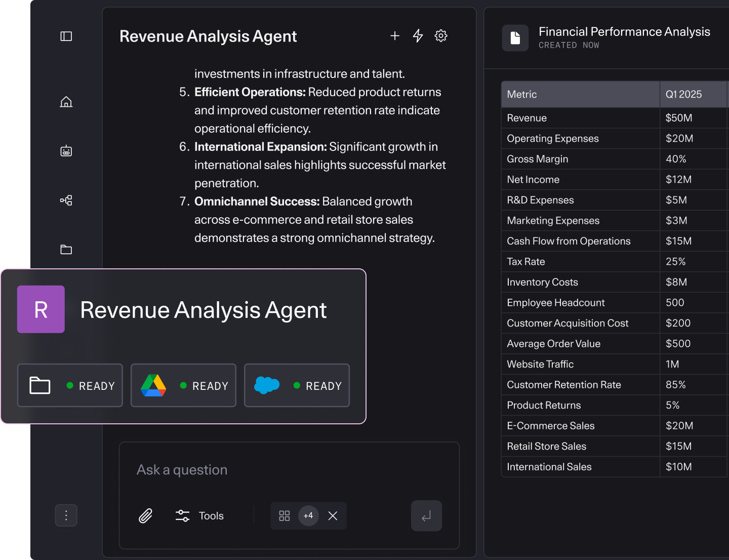Click the three-dot more options button

click(66, 515)
